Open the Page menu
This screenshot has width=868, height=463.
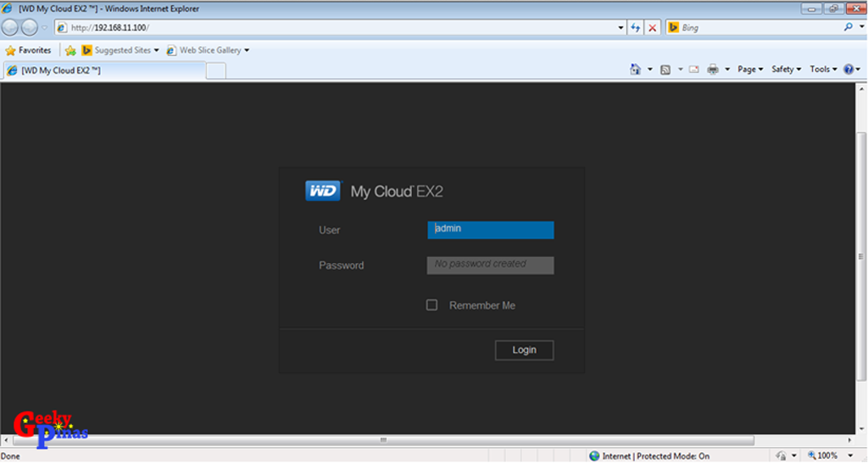(750, 70)
